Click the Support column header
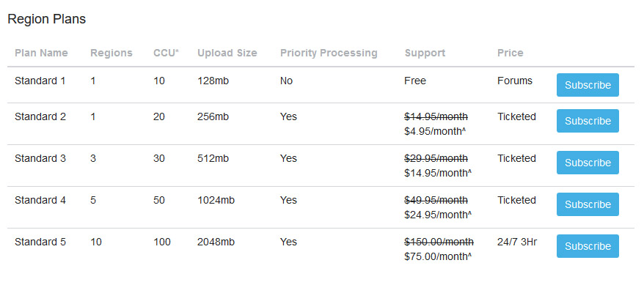Screen dimensions: 644x282 [x=425, y=53]
